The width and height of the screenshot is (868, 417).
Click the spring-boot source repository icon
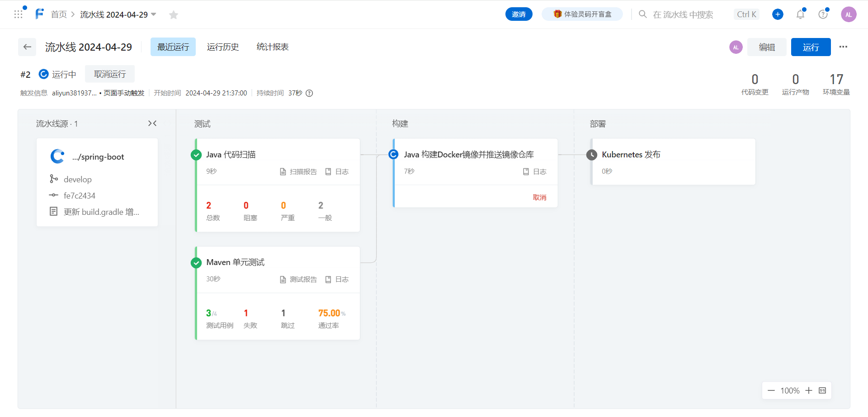pyautogui.click(x=57, y=156)
